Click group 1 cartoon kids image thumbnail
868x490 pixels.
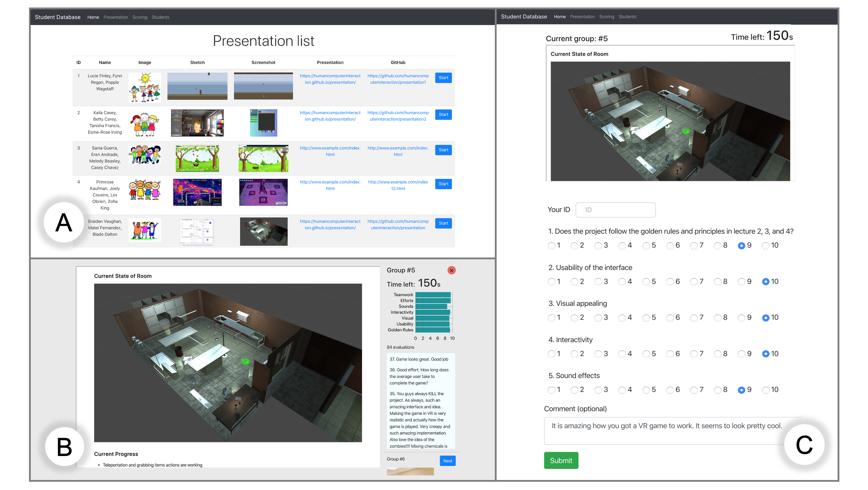(145, 87)
